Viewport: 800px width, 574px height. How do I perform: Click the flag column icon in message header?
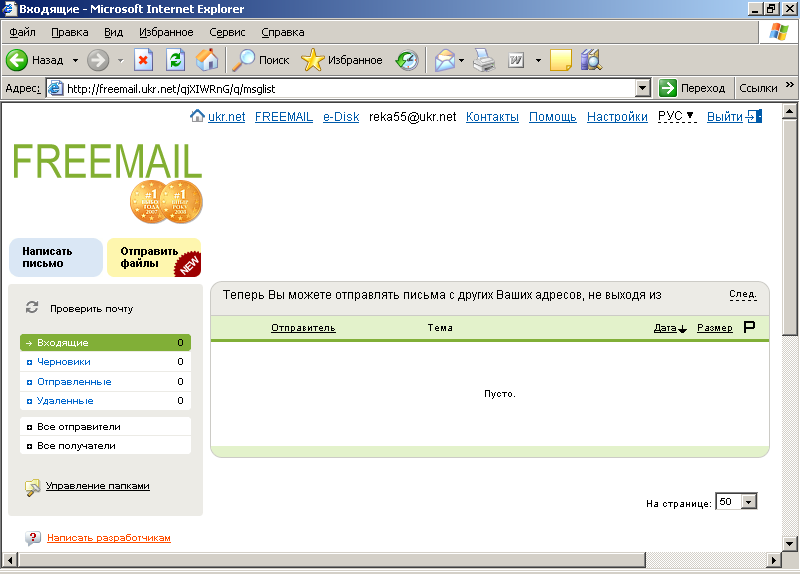(x=749, y=327)
